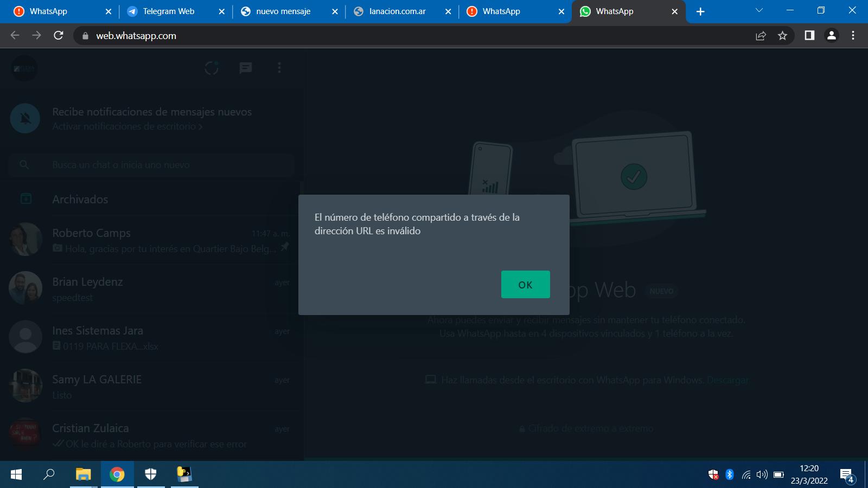
Task: Click Bluetooth icon in system tray
Action: pyautogui.click(x=730, y=474)
